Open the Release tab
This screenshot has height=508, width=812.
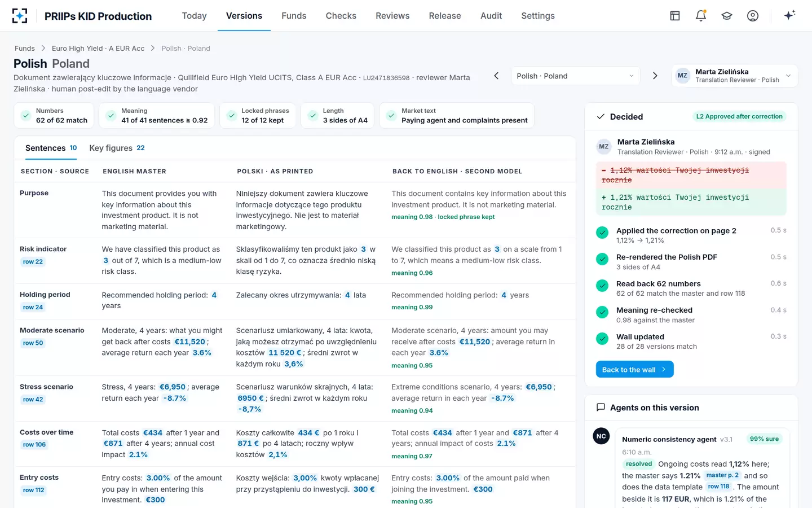[445, 16]
